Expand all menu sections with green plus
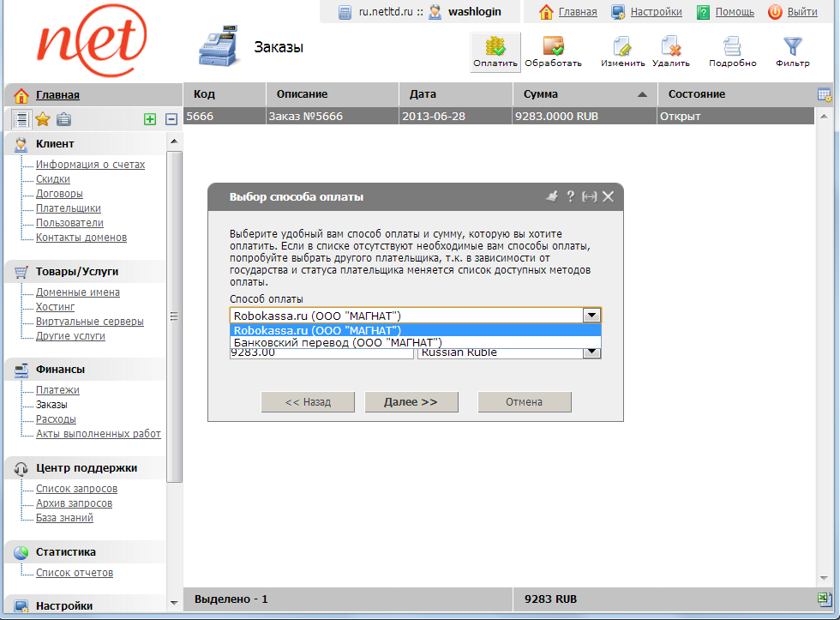Screen dimensions: 840x620 [x=150, y=119]
